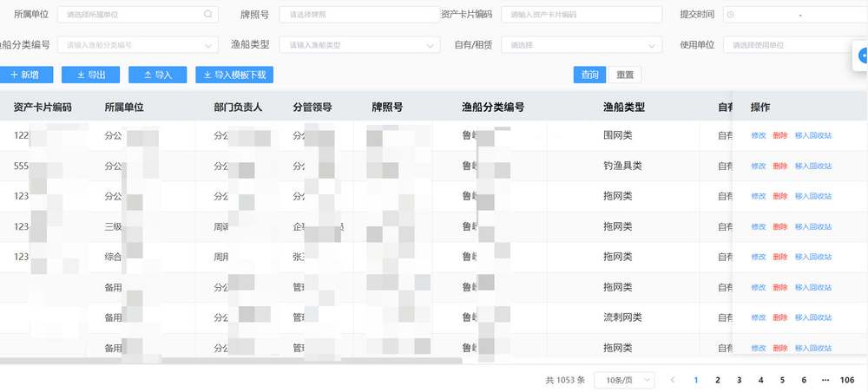Click the clock icon in 提交时间 field
This screenshot has height=392, width=868.
(730, 15)
